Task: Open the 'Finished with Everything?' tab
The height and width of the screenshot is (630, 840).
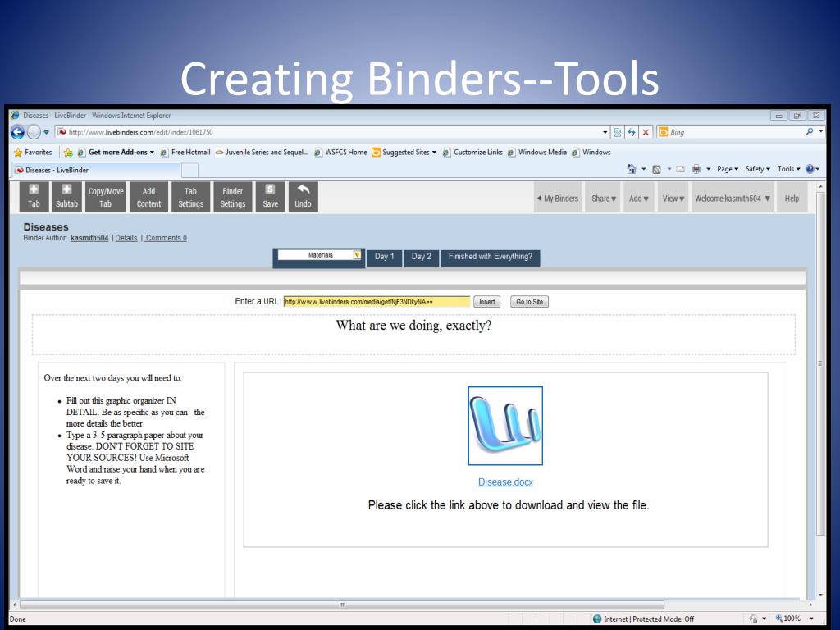Action: pos(490,256)
